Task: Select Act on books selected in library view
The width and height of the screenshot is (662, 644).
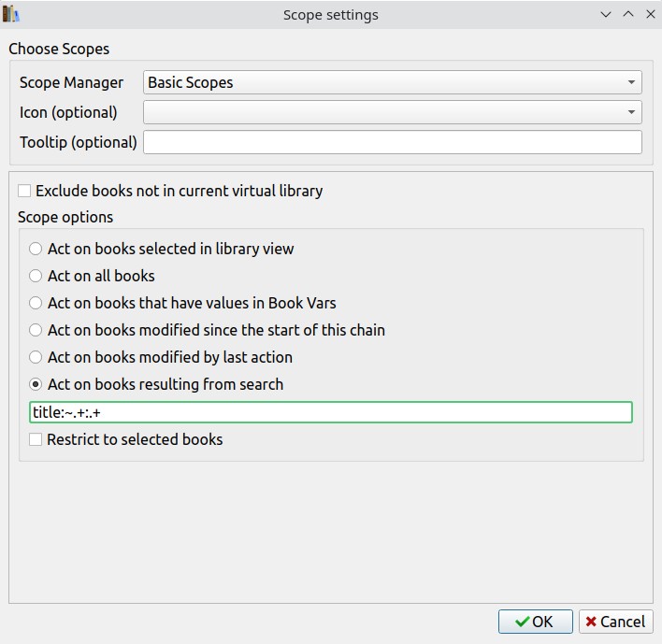Action: [x=36, y=249]
